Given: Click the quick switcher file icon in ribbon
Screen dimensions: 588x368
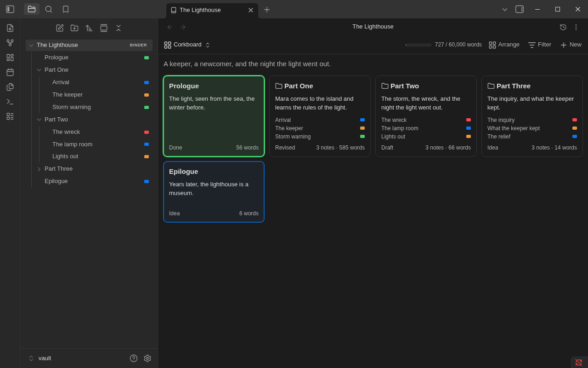Looking at the screenshot, I should point(10,28).
